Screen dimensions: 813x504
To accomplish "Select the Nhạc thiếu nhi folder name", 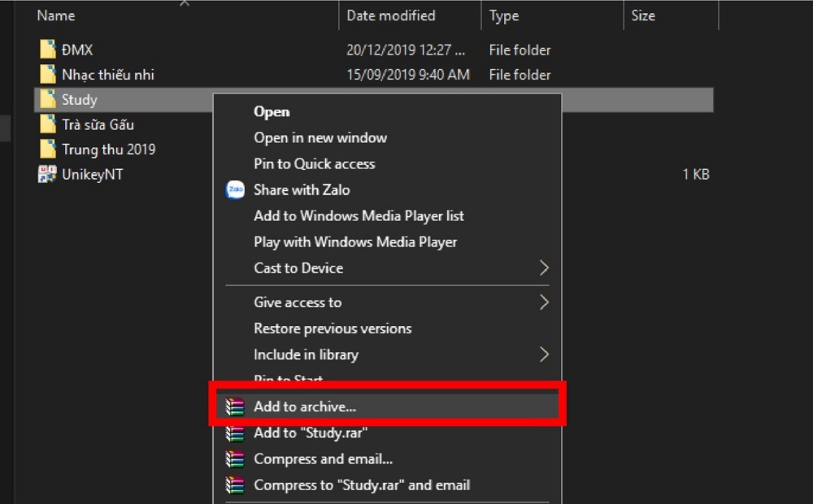I will (107, 75).
